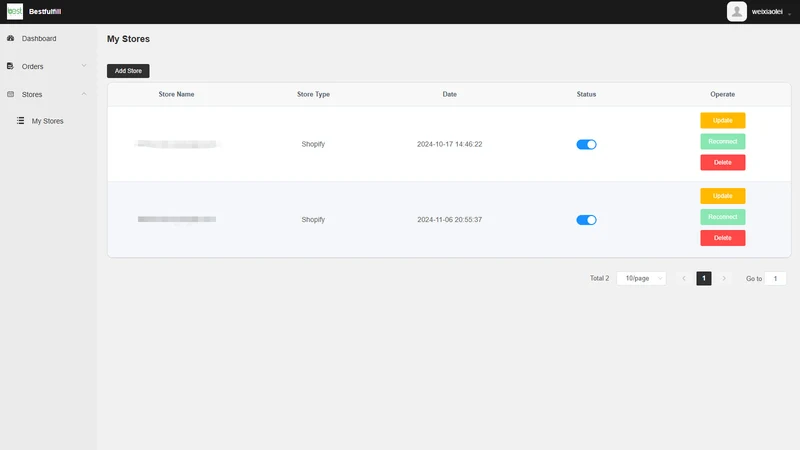800x450 pixels.
Task: Click the Status column header
Action: [x=586, y=94]
